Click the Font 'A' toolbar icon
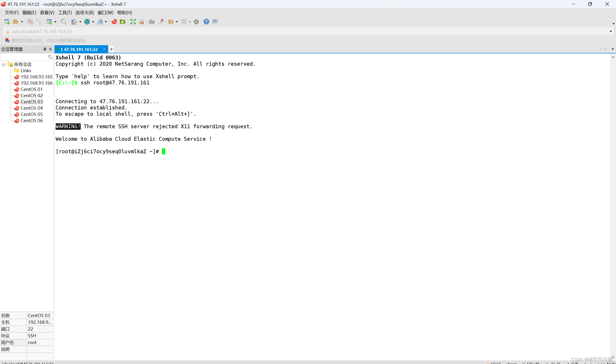The image size is (616, 364). pyautogui.click(x=100, y=22)
